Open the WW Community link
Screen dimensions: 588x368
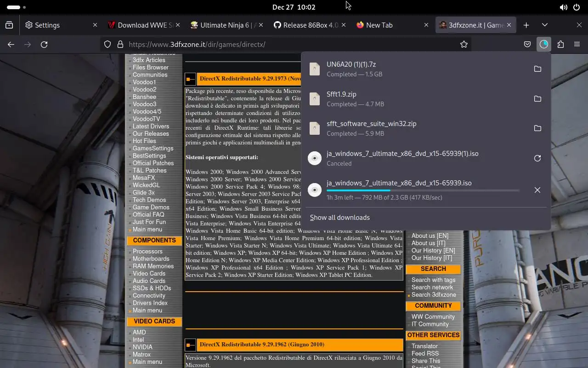click(x=433, y=317)
